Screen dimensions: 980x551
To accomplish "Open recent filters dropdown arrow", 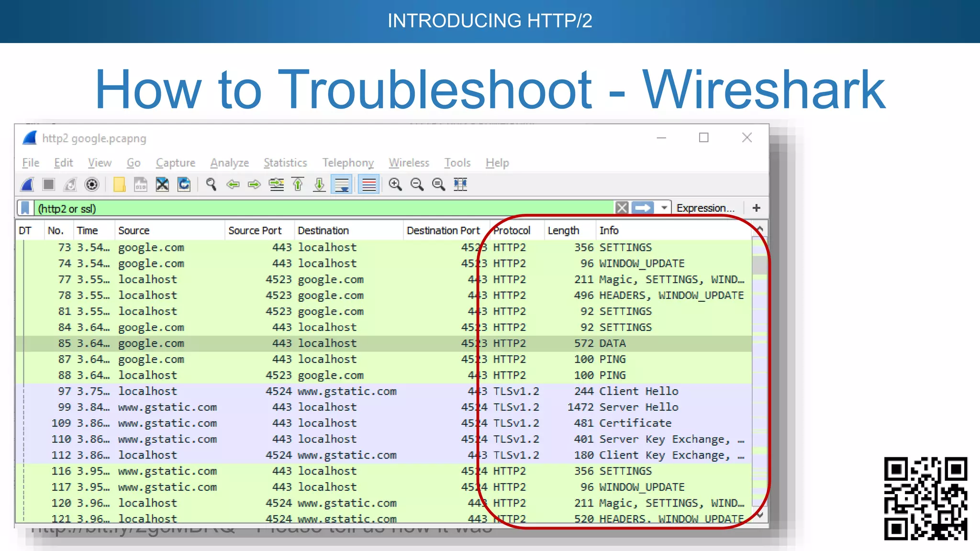I will point(664,208).
